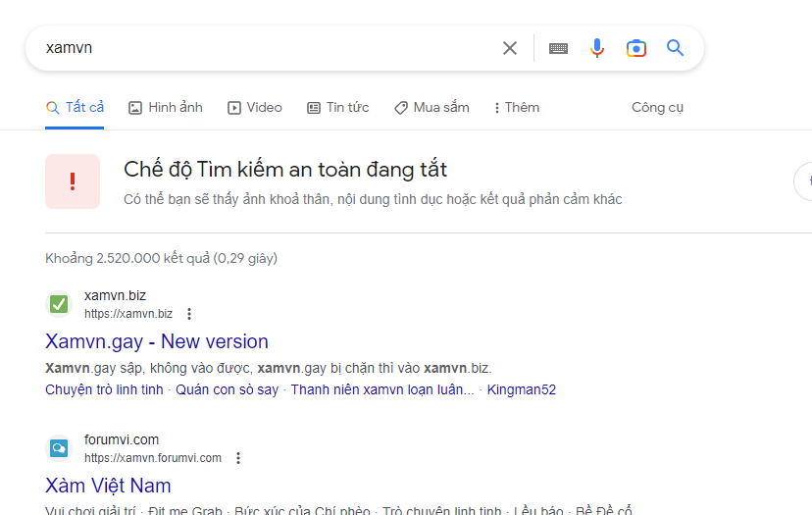812x515 pixels.
Task: Click the green checkmark favicon for xamvn.biz
Action: [60, 304]
